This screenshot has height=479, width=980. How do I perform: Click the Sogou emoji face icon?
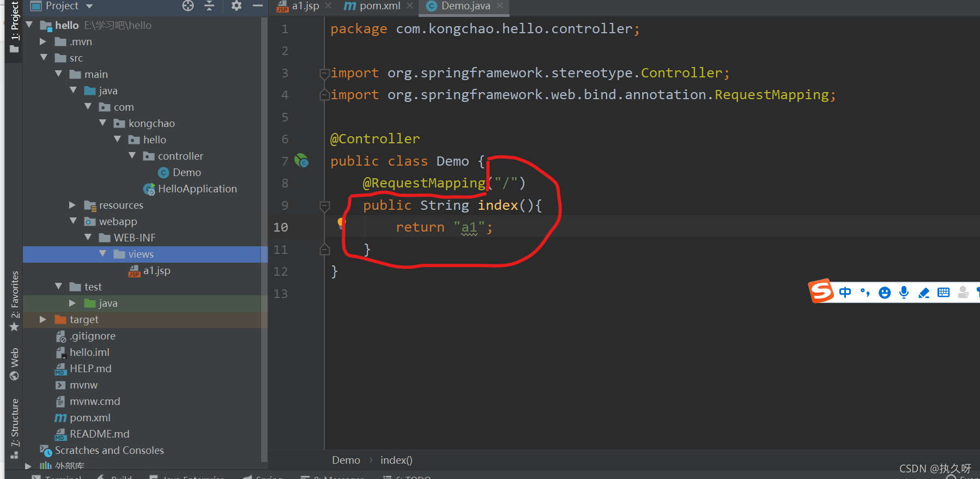click(885, 293)
